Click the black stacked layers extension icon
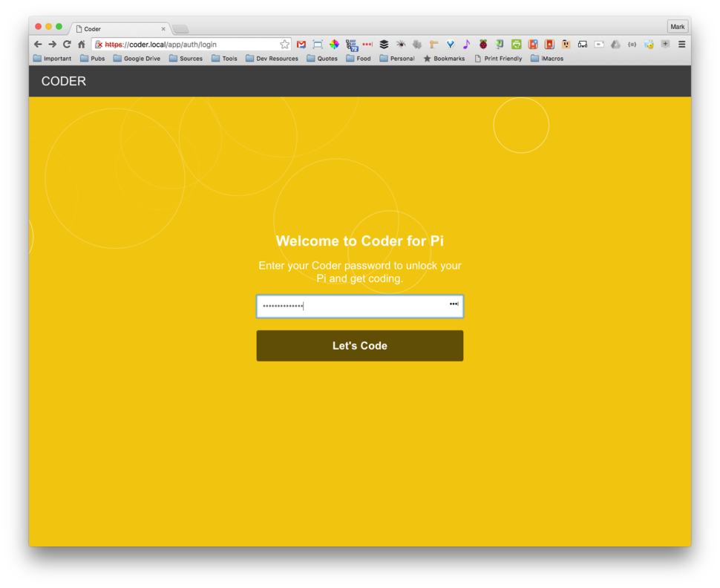Screen dimensions: 720x588 pos(384,45)
